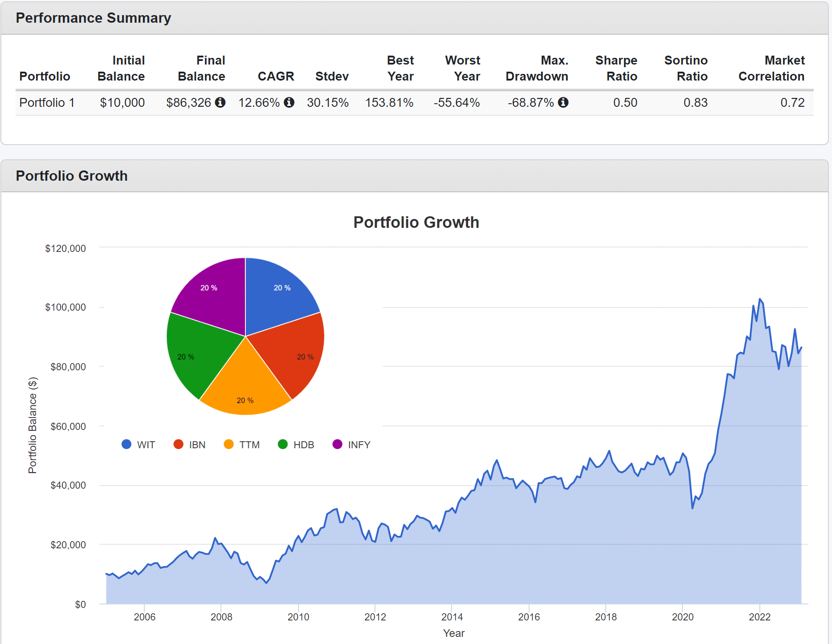Click the info icon beside Max Drawdown -68.87%
The width and height of the screenshot is (832, 644).
coord(563,102)
